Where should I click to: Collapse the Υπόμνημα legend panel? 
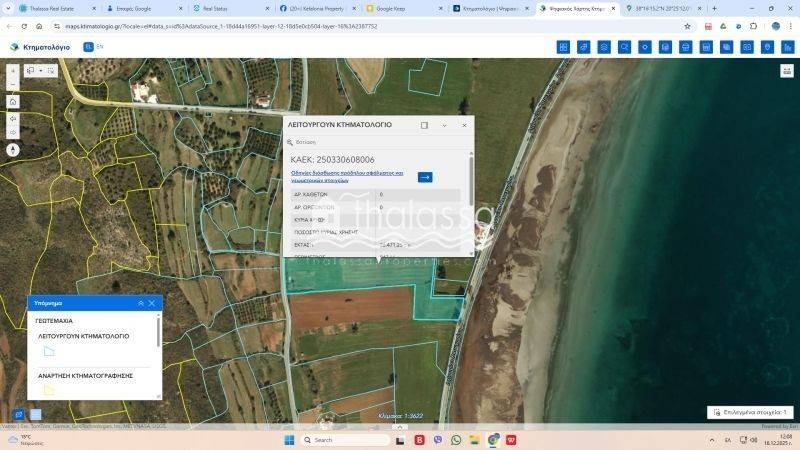[x=140, y=303]
